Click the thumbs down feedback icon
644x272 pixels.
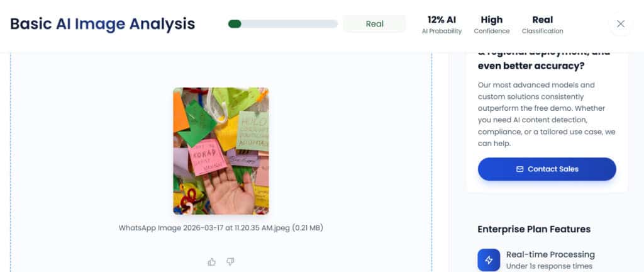[x=230, y=262]
